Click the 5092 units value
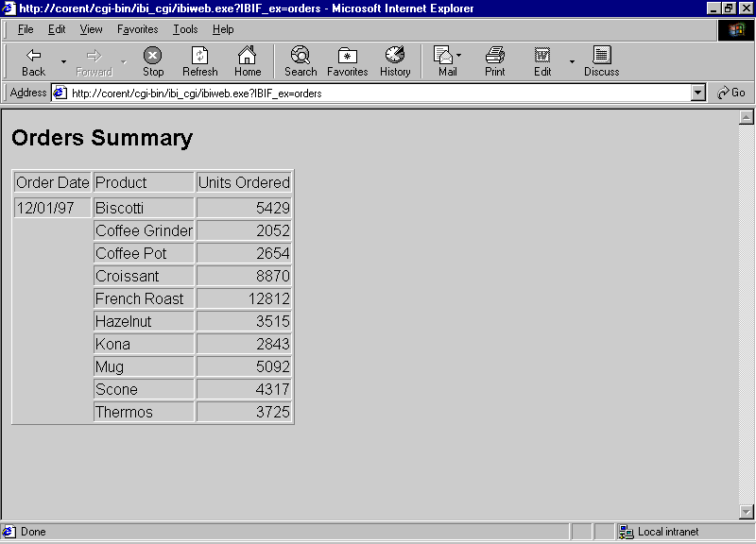 coord(273,366)
